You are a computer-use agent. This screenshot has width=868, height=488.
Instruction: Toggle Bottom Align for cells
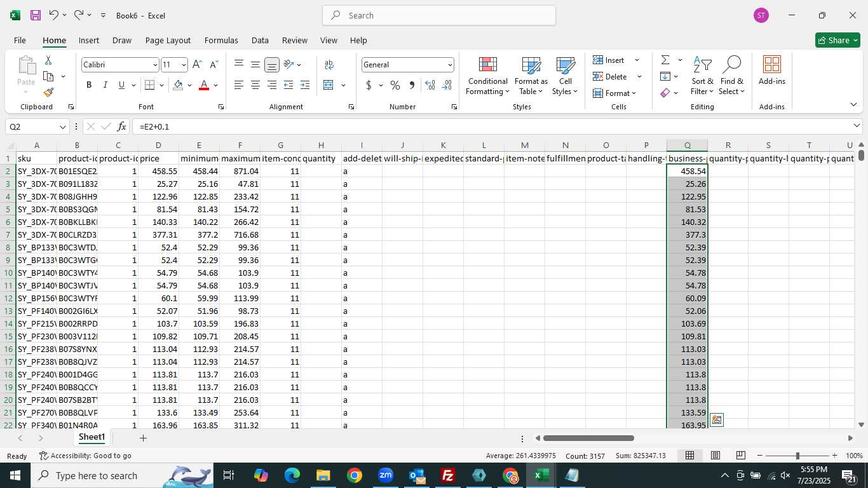click(x=272, y=65)
